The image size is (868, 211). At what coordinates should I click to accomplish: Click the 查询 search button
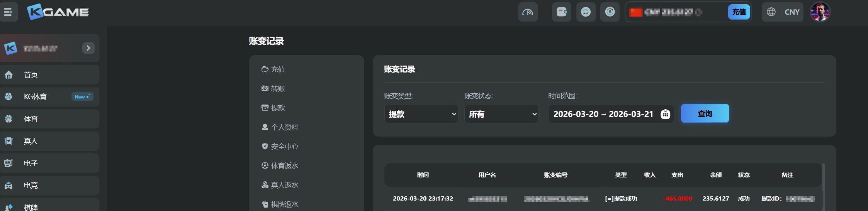coord(705,113)
